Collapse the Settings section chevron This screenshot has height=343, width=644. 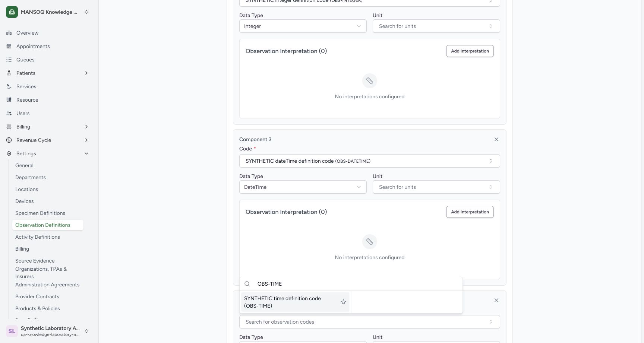(86, 153)
